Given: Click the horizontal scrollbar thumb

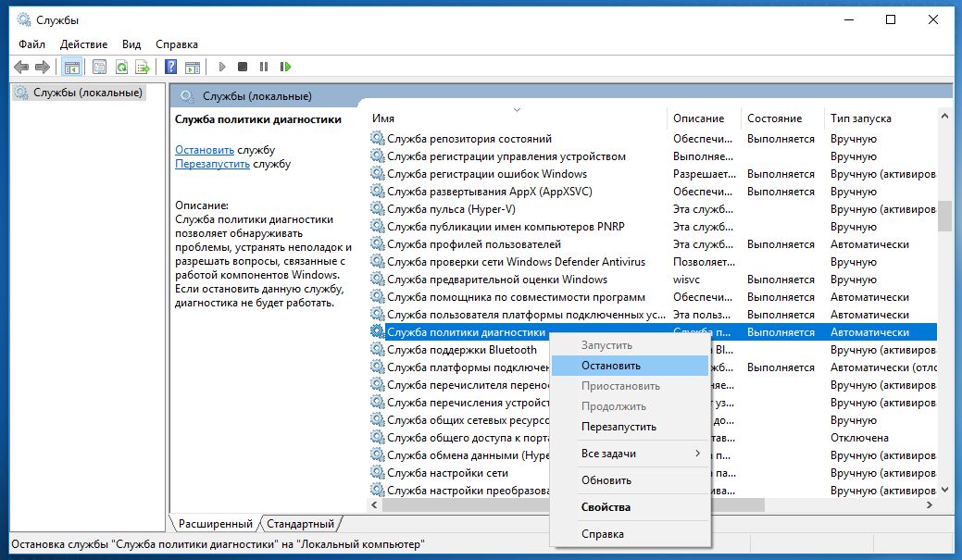Looking at the screenshot, I should pyautogui.click(x=574, y=504).
